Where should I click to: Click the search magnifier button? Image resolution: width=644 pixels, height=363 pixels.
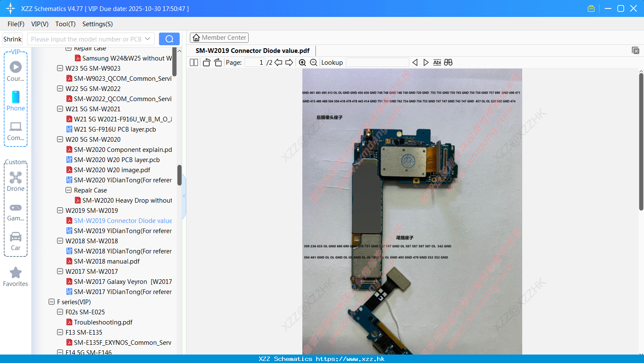click(x=169, y=39)
